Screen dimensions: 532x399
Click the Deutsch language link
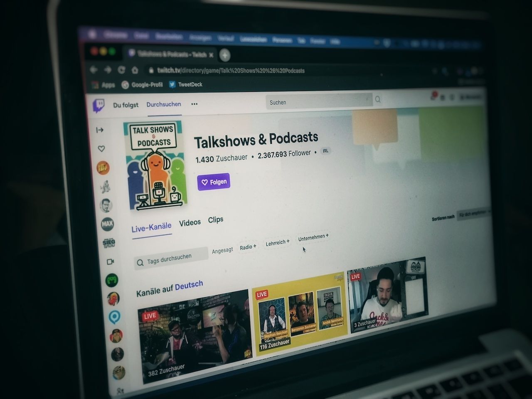click(x=189, y=286)
